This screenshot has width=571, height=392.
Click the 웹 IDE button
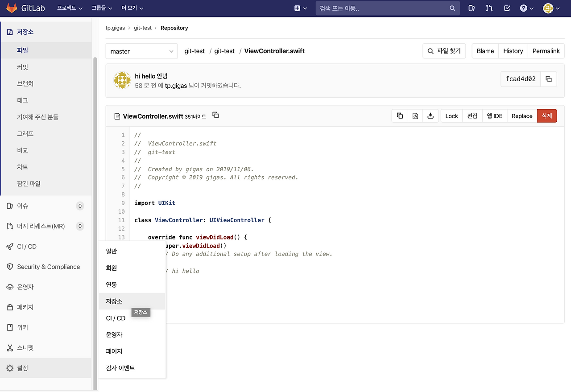click(x=494, y=116)
